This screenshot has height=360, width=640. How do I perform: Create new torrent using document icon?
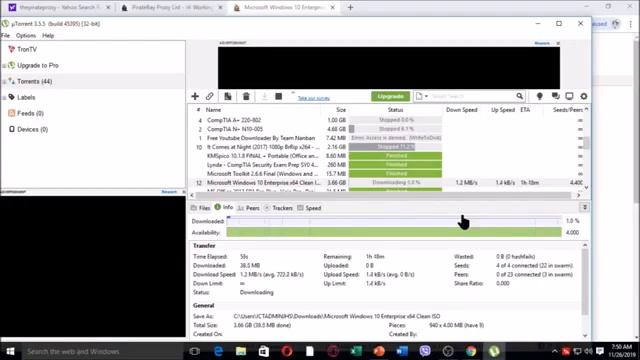pyautogui.click(x=228, y=96)
